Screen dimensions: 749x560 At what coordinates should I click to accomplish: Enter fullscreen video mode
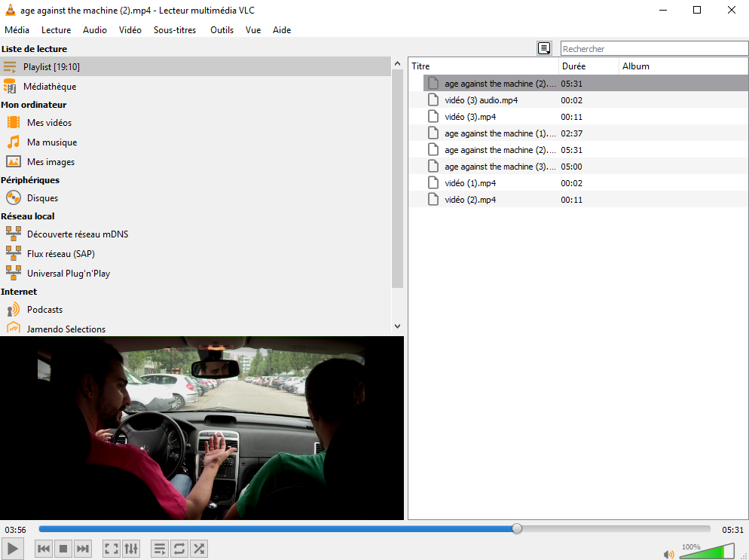click(111, 549)
